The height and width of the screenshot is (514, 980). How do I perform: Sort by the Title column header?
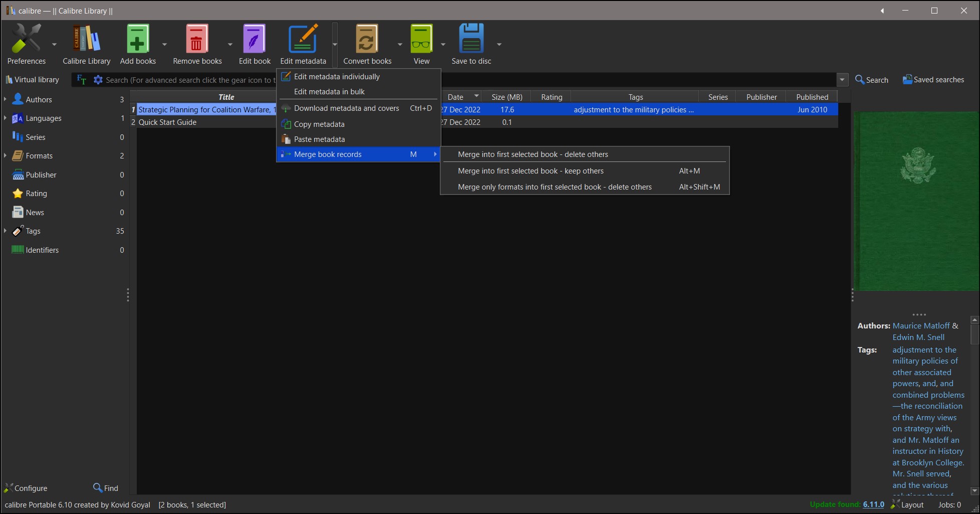click(x=226, y=97)
